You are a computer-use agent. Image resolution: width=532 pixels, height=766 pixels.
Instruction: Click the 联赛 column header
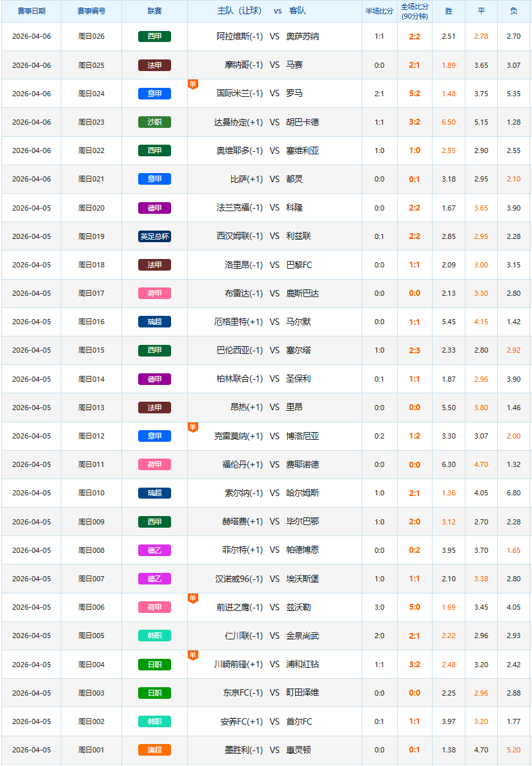154,11
